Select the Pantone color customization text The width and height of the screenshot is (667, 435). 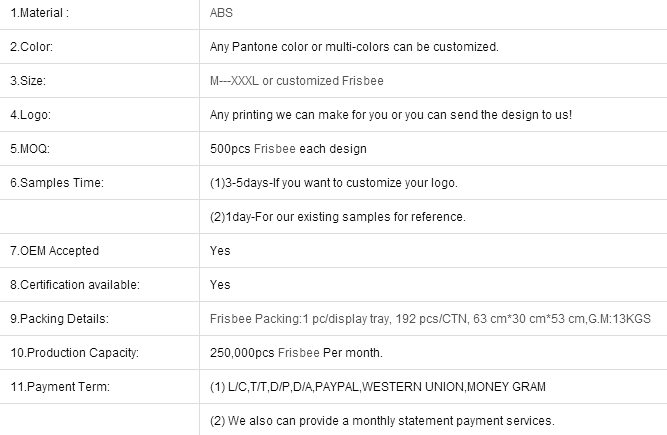pos(354,47)
